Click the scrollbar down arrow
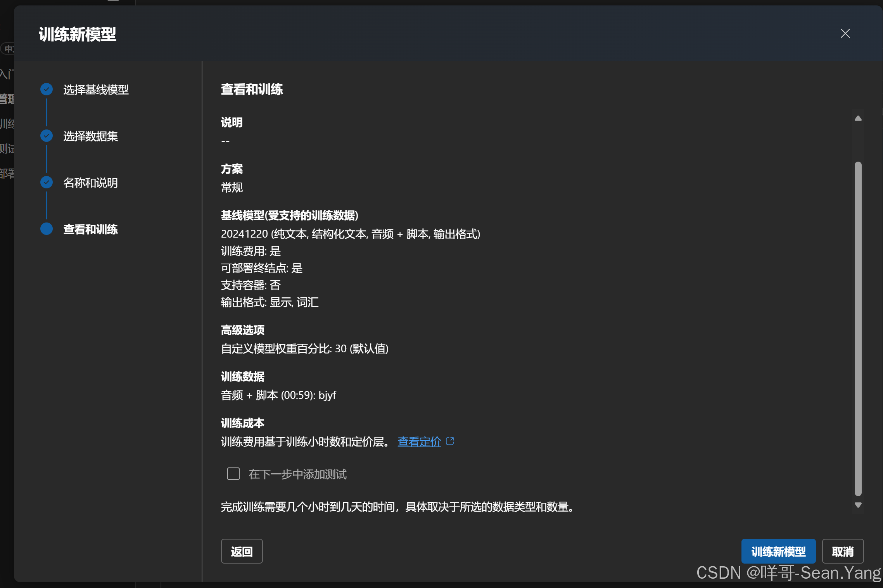The image size is (883, 588). click(858, 505)
